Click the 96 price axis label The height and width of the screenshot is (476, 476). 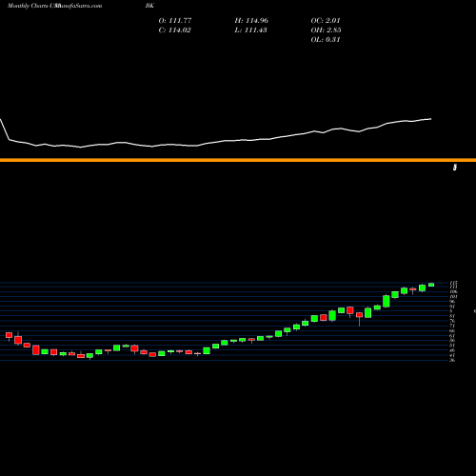(452, 302)
